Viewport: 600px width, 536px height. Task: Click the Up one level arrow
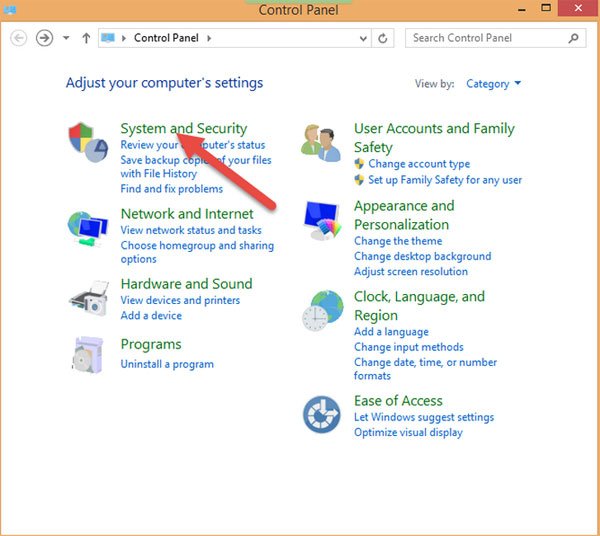click(x=86, y=38)
